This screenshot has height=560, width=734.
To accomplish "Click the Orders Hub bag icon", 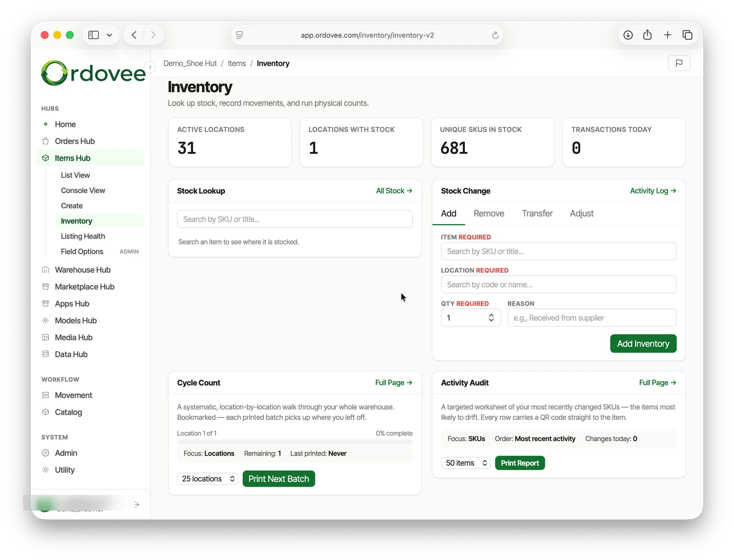I will click(45, 141).
